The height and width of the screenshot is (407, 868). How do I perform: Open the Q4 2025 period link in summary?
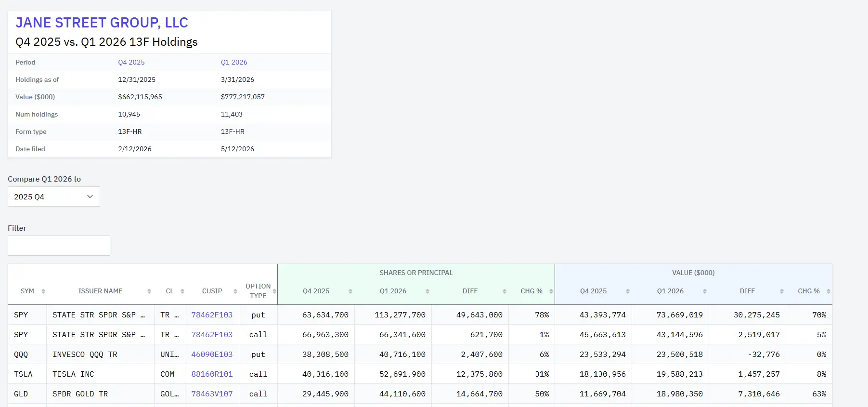click(x=131, y=62)
